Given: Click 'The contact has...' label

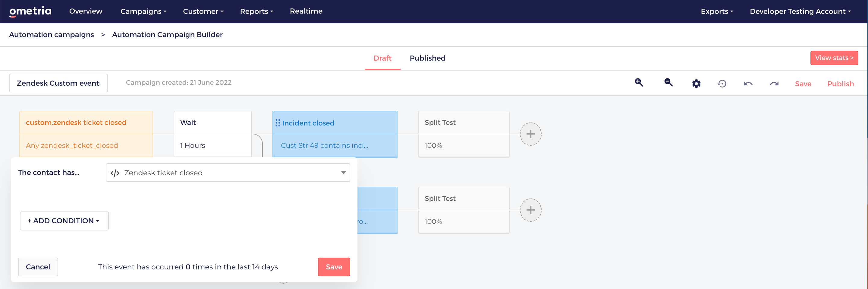Looking at the screenshot, I should 49,172.
